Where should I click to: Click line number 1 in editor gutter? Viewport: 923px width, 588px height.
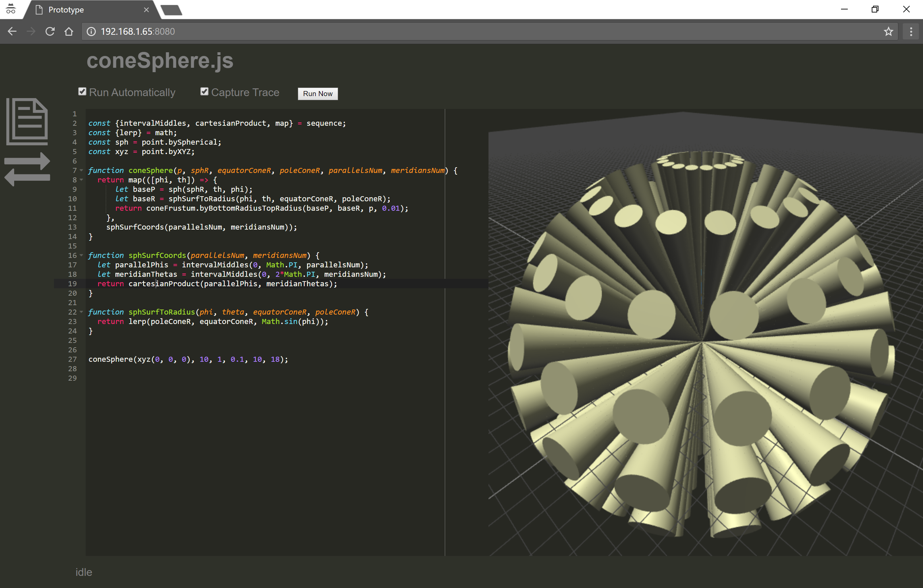click(74, 114)
